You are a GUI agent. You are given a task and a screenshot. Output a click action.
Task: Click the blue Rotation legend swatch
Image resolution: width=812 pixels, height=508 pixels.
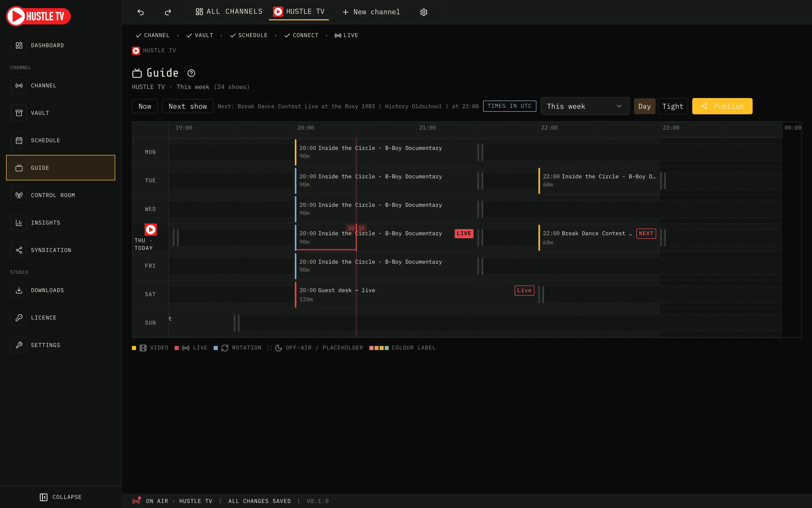(216, 348)
